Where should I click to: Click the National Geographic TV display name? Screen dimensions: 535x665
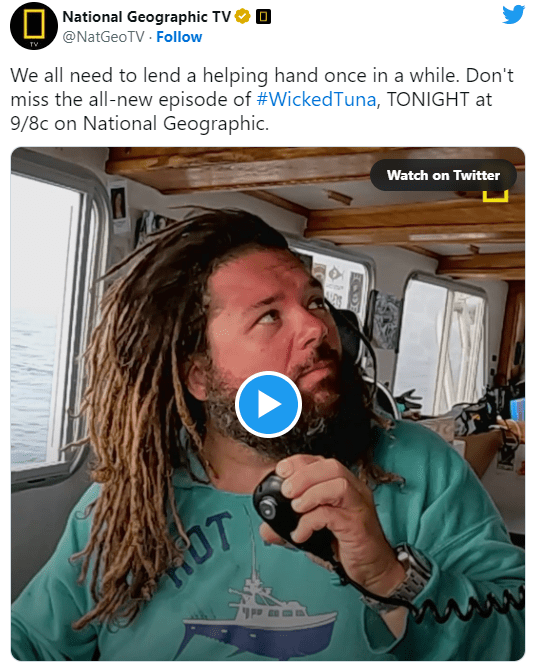point(146,17)
